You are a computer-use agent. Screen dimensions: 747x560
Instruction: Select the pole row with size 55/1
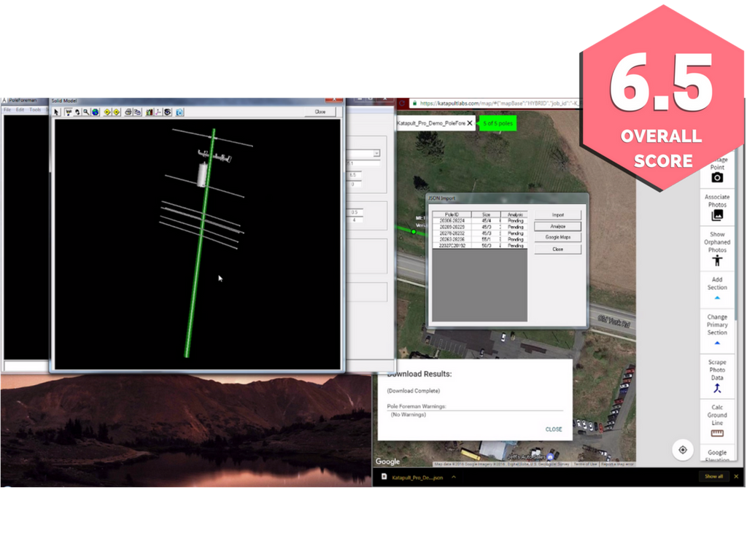click(480, 239)
